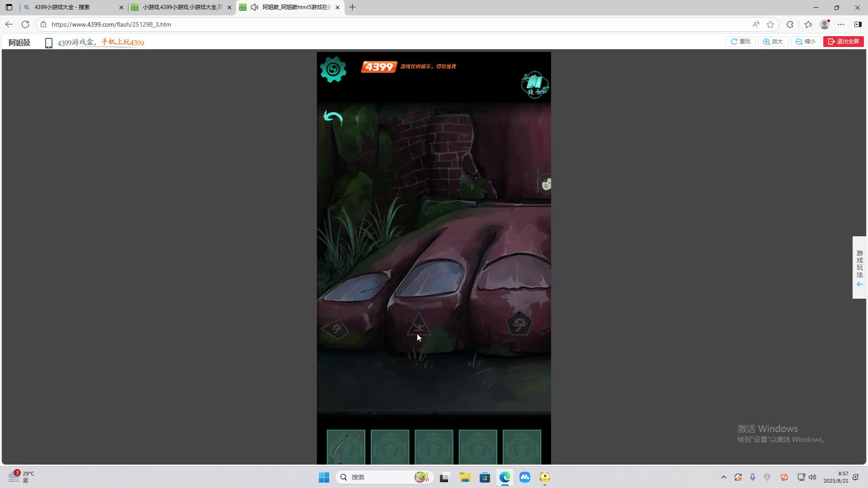
Task: Open the 提示 hint book icon
Action: pyautogui.click(x=535, y=84)
